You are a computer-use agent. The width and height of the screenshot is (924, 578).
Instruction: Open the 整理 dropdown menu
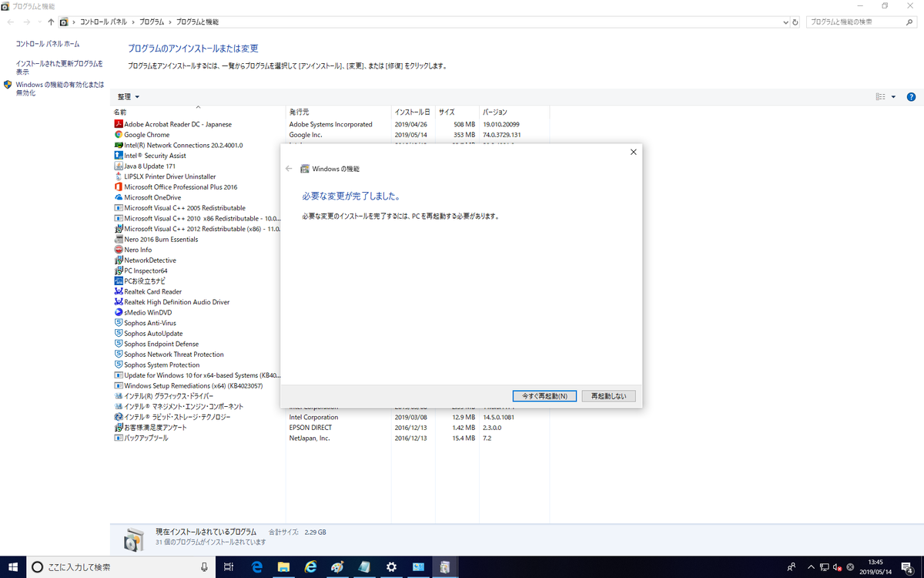point(128,96)
